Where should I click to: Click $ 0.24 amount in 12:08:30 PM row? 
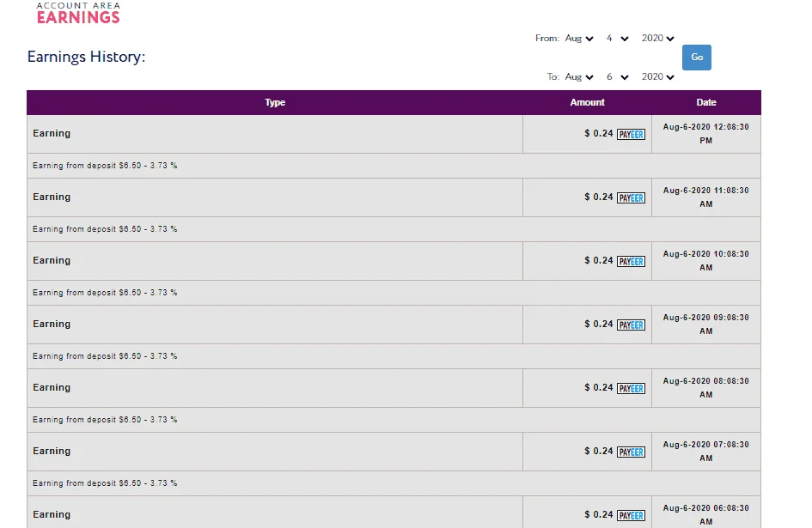tap(599, 134)
